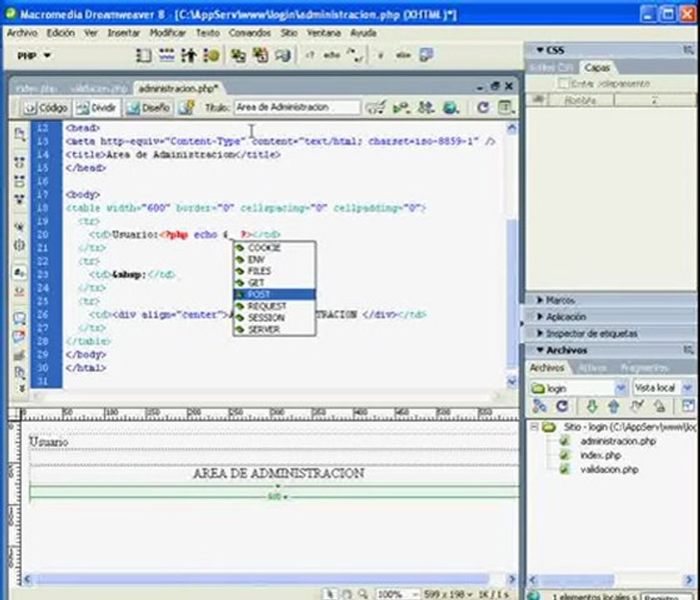Screen dimensions: 700x600
Task: Open the Comandos menu
Action: click(249, 33)
